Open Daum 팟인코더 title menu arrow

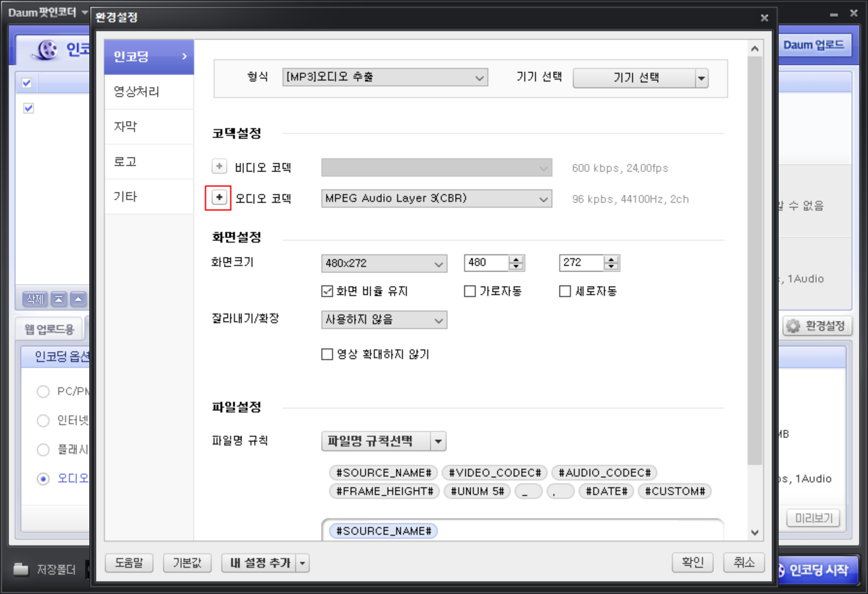point(85,12)
